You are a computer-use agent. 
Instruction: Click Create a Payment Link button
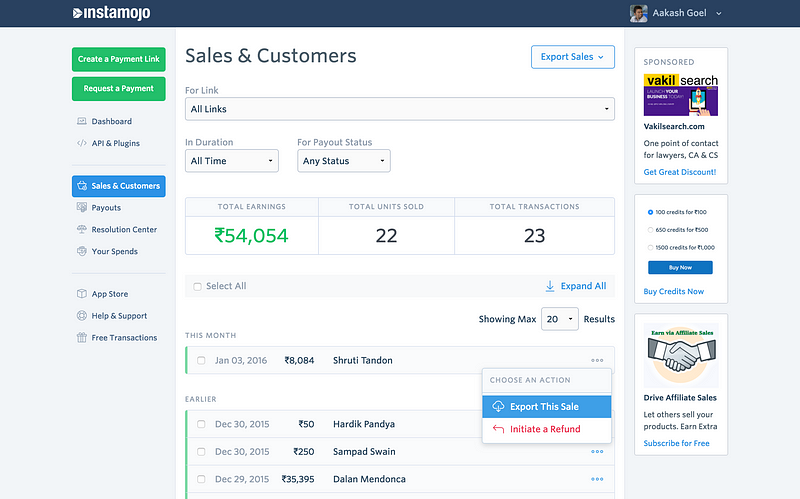118,59
